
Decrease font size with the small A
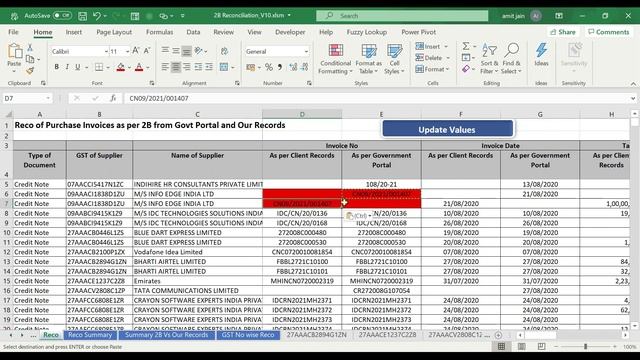tap(147, 51)
